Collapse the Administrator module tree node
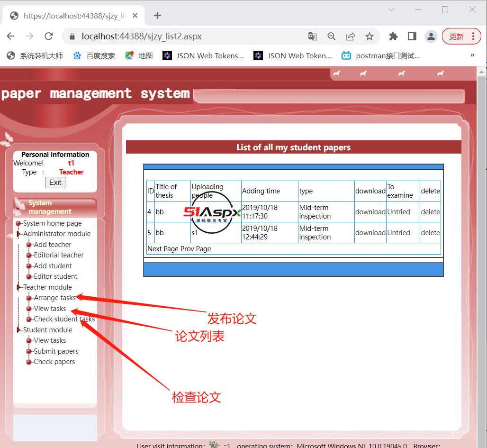The image size is (487, 448). tap(19, 234)
